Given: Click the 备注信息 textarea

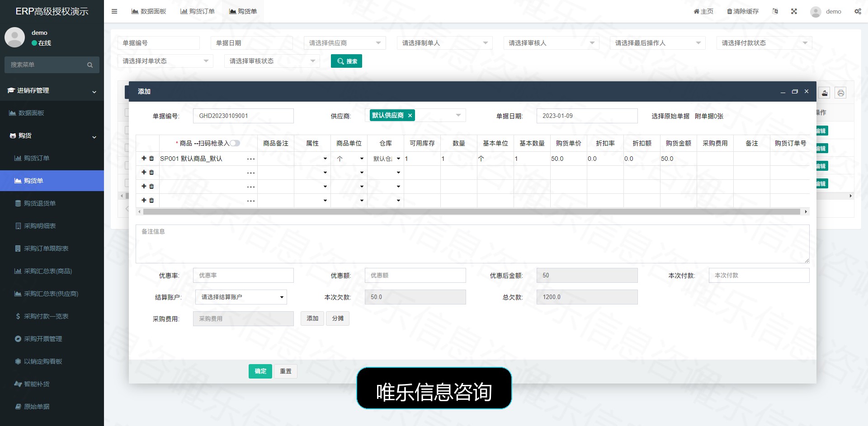Looking at the screenshot, I should tap(472, 244).
